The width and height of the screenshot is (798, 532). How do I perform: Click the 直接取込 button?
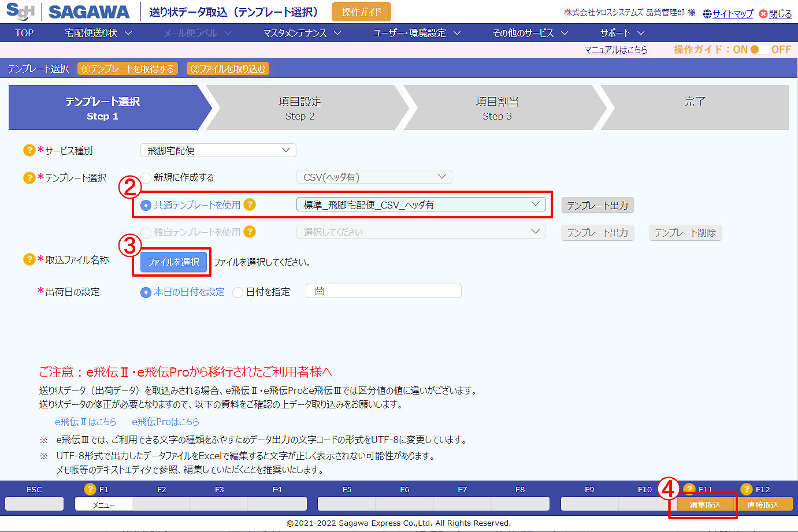coord(763,504)
